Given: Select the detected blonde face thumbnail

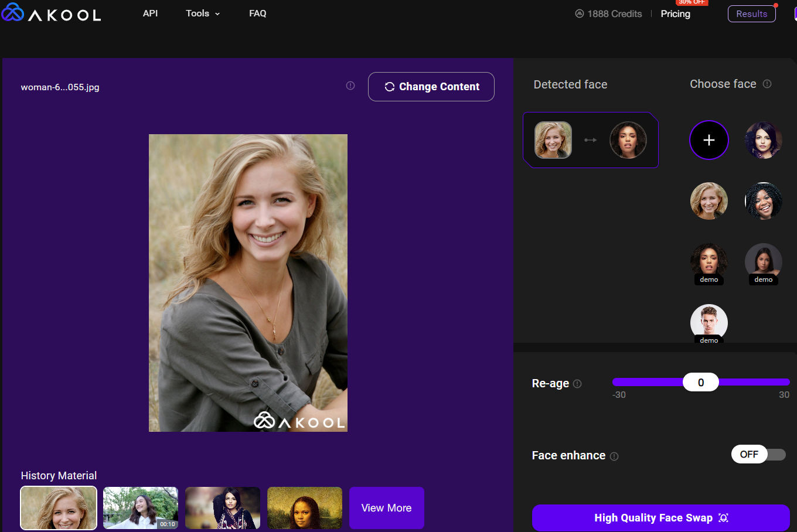Looking at the screenshot, I should (x=553, y=140).
